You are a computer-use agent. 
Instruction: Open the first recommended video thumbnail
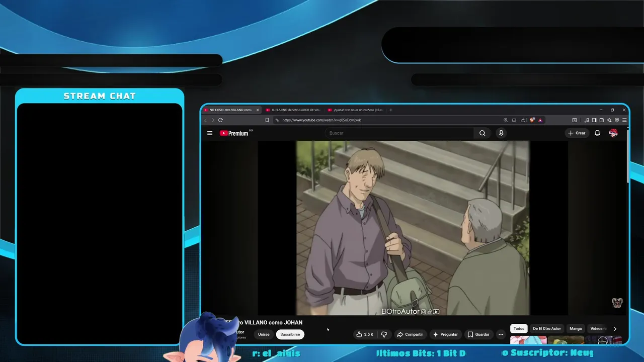pyautogui.click(x=528, y=341)
